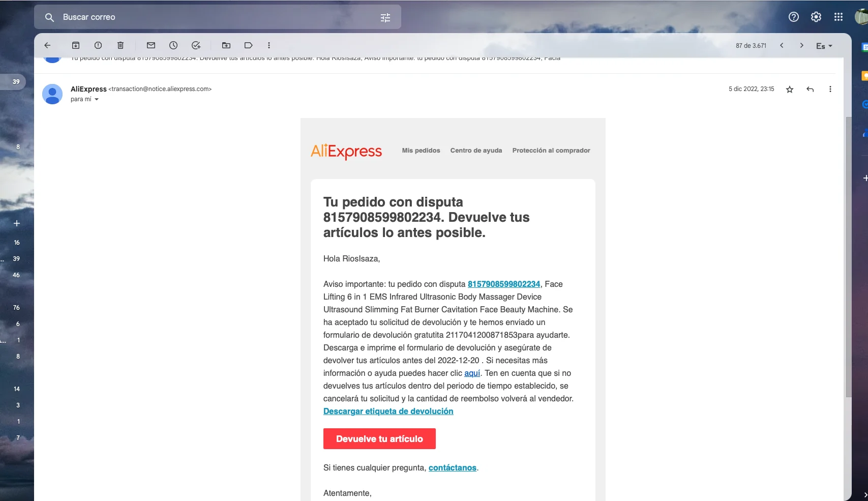Click the AliExpress logo in the email

(346, 151)
